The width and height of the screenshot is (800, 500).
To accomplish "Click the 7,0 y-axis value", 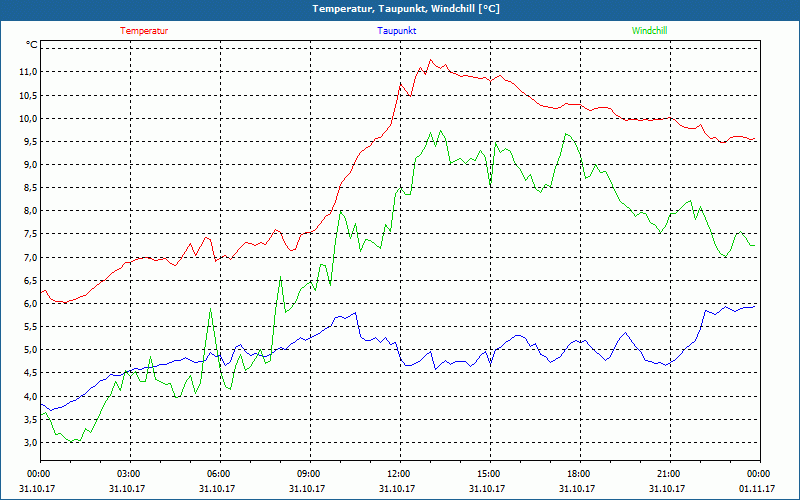I will click(x=30, y=257).
